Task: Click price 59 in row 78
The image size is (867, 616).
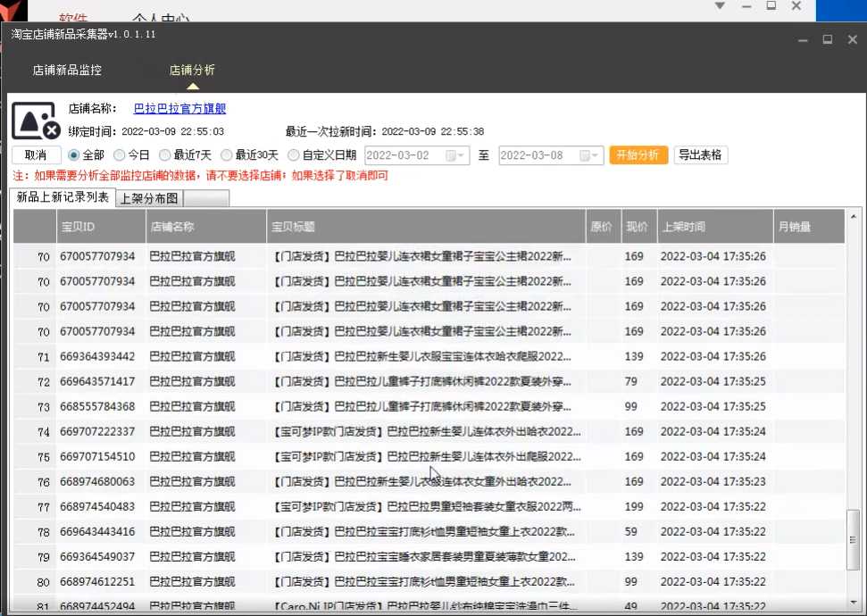Action: pos(631,532)
